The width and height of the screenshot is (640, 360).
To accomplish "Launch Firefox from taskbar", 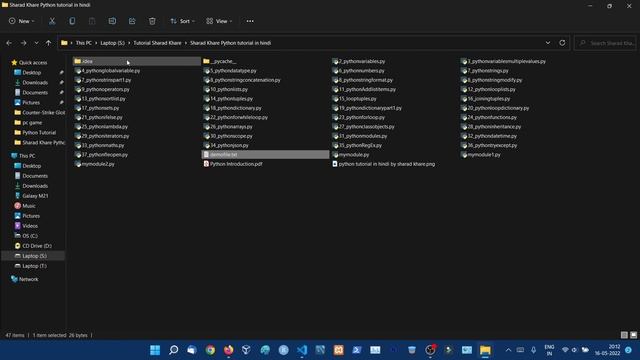I will [x=229, y=350].
